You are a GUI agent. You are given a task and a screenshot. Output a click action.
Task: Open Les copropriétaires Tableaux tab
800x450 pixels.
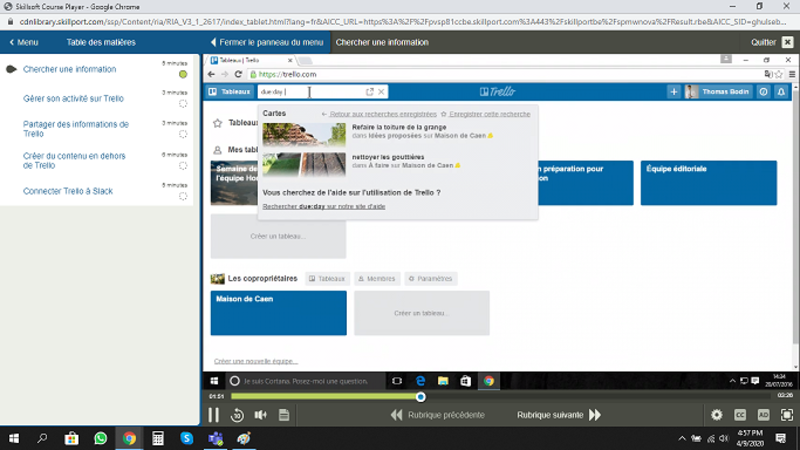[x=327, y=279]
